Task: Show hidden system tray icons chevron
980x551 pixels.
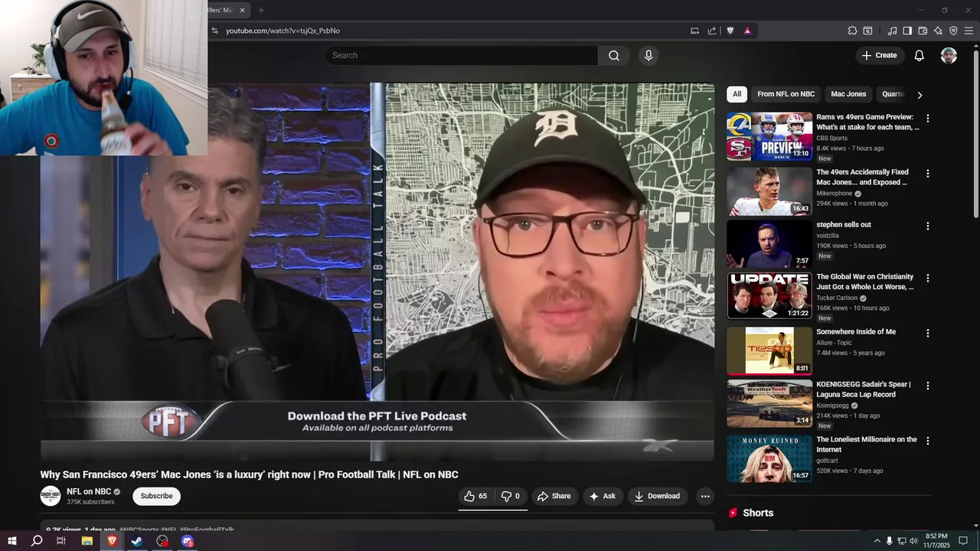Action: point(877,541)
